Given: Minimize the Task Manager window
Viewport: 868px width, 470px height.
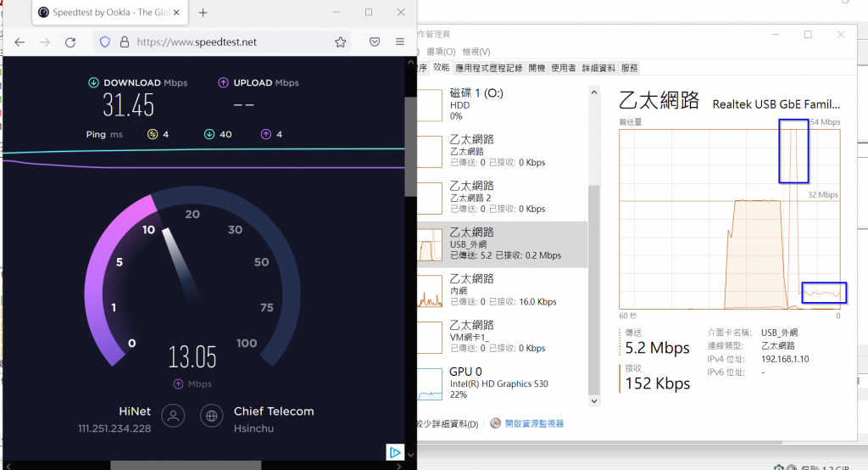Looking at the screenshot, I should coord(776,35).
